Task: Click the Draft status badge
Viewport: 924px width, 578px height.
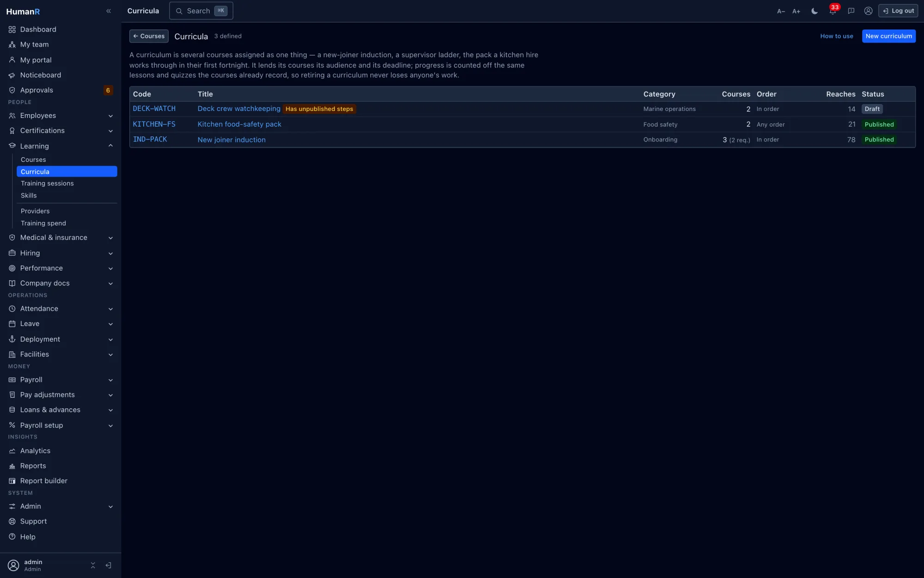Action: coord(872,109)
